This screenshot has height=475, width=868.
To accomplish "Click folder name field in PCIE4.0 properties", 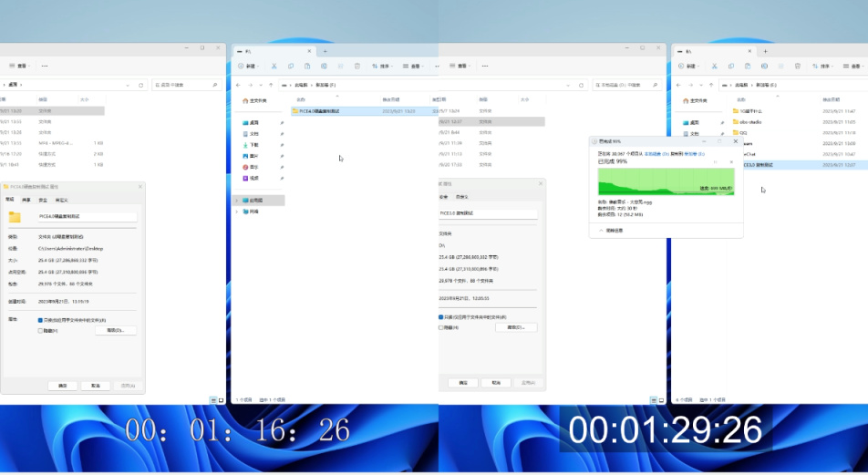I will point(87,216).
